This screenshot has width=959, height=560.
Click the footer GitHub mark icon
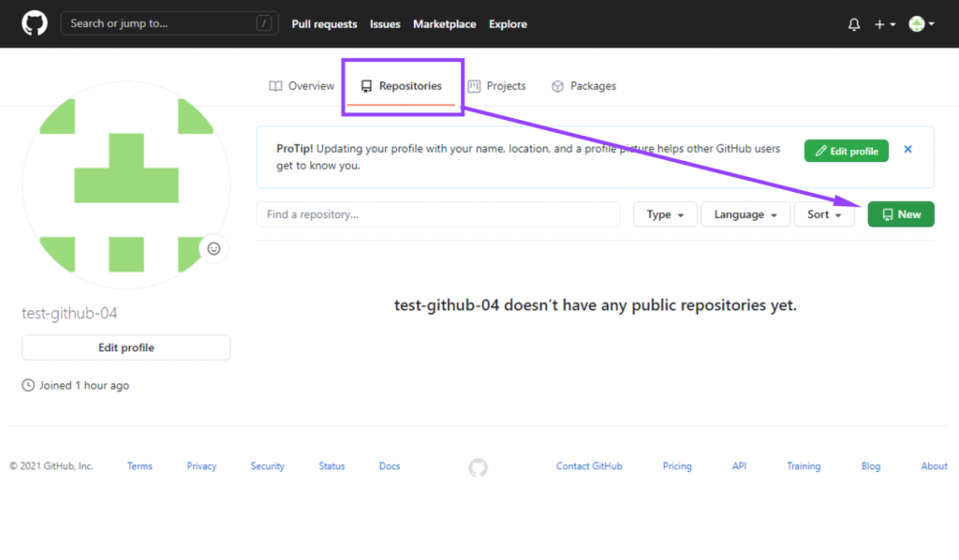coord(479,467)
